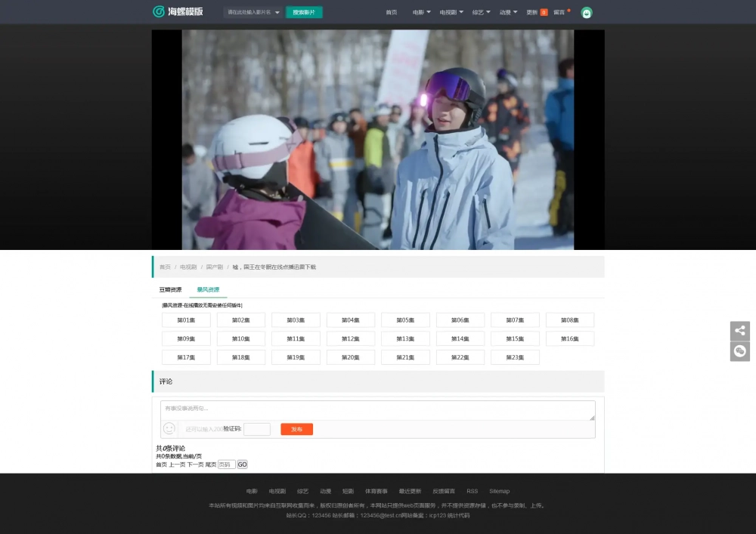Open the RSS link in footer
The height and width of the screenshot is (534, 756).
pos(472,491)
